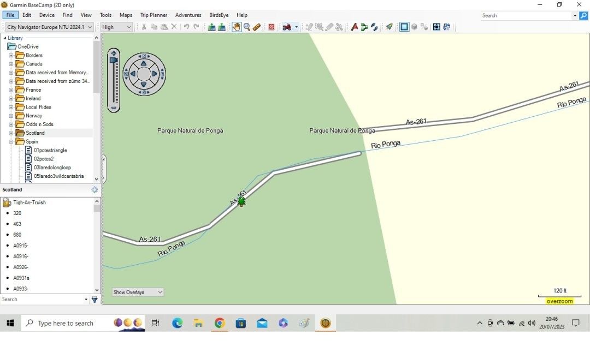Expand the Canada folder
Image resolution: width=590 pixels, height=364 pixels.
click(11, 64)
